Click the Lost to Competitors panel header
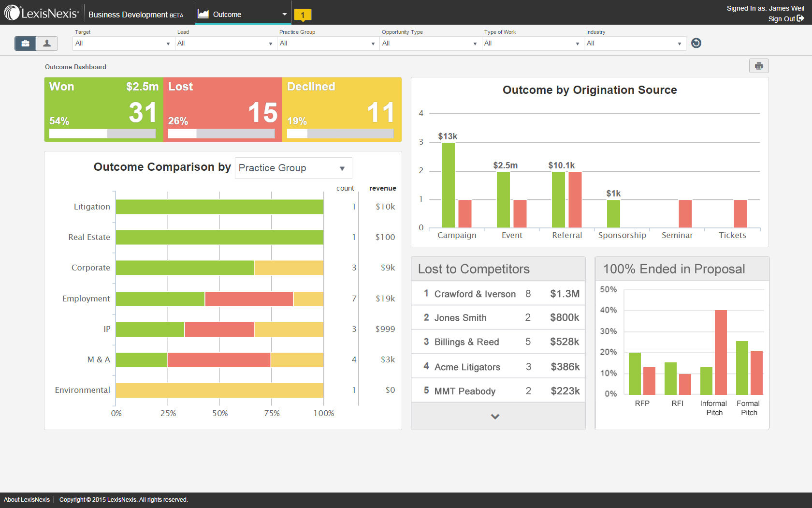Image resolution: width=812 pixels, height=508 pixels. [x=498, y=269]
